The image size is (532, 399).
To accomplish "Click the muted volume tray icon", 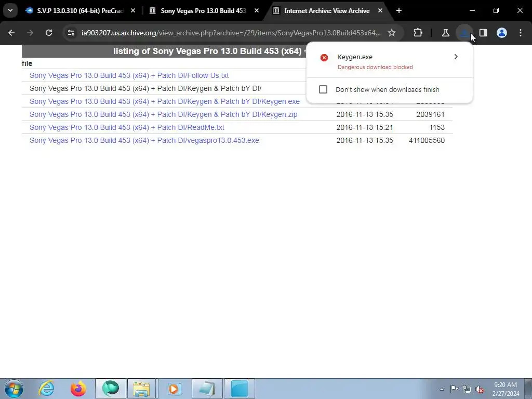I will click(x=480, y=389).
